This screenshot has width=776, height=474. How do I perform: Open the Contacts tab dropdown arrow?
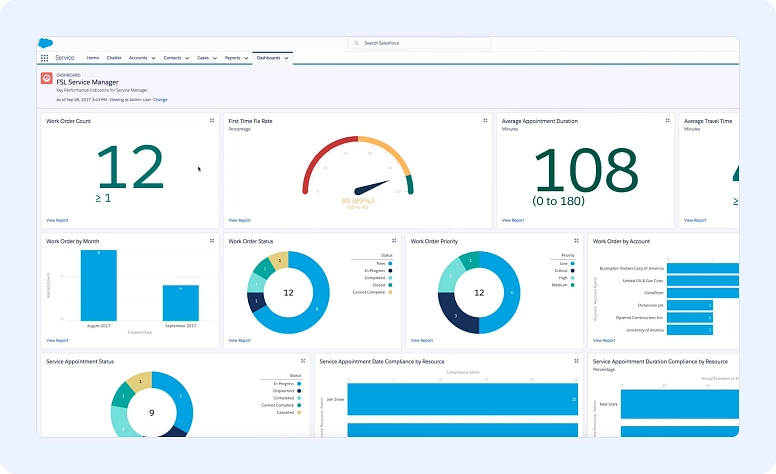coord(186,59)
